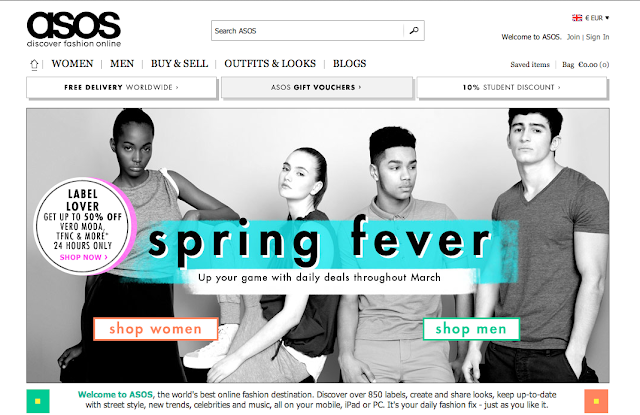Screen dimensions: 640x415
Task: Click inside the Search ASOS field
Action: click(307, 31)
